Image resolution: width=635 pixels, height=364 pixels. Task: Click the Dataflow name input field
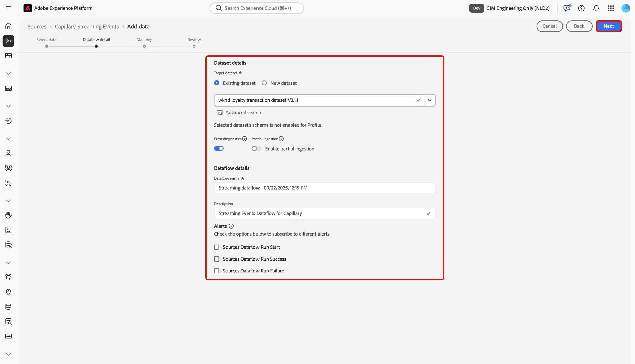tap(325, 188)
